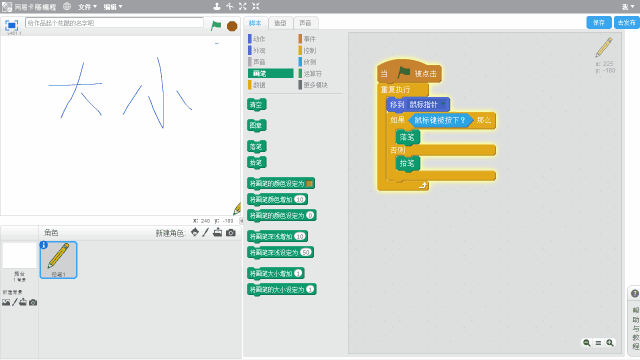640x360 pixels.
Task: Paint a new sprite with brush icon
Action: pyautogui.click(x=206, y=232)
